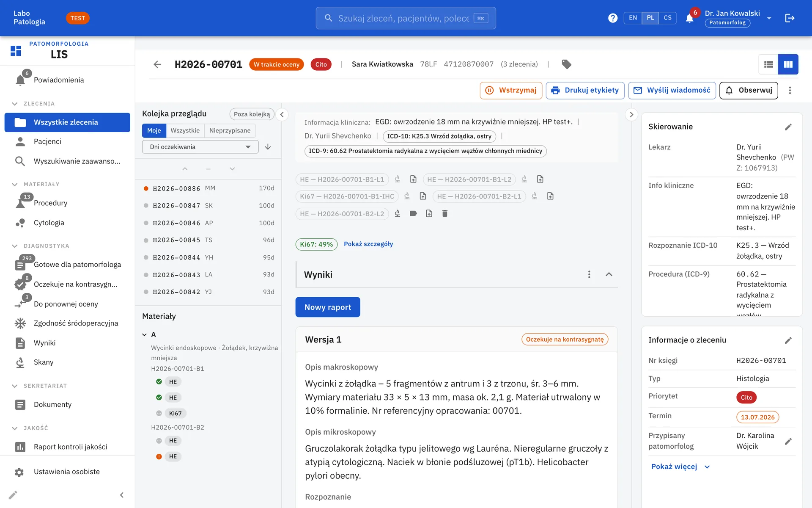Select the Nieprzypisane queue tab
Viewport: 812px width, 508px height.
[230, 130]
